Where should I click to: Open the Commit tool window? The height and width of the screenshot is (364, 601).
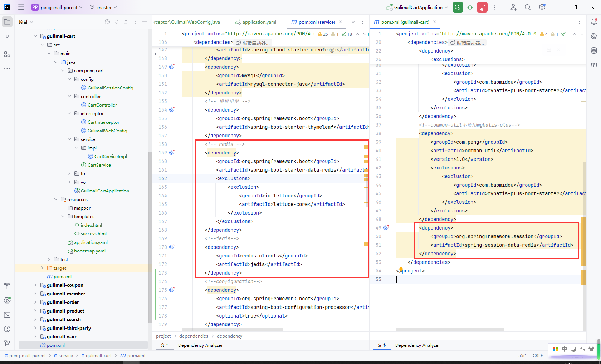7,36
